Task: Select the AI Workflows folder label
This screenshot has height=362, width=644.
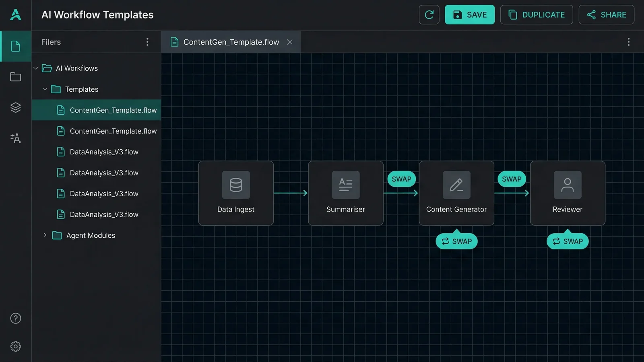Action: (77, 68)
